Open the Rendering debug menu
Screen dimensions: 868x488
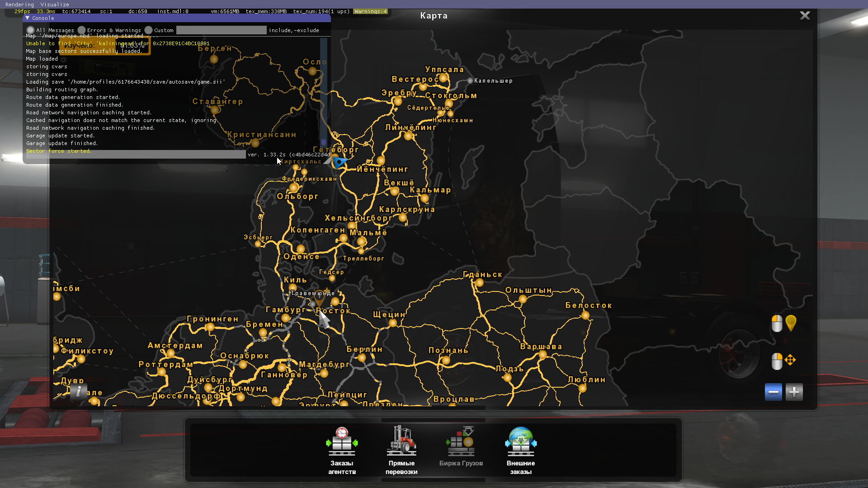(x=19, y=5)
